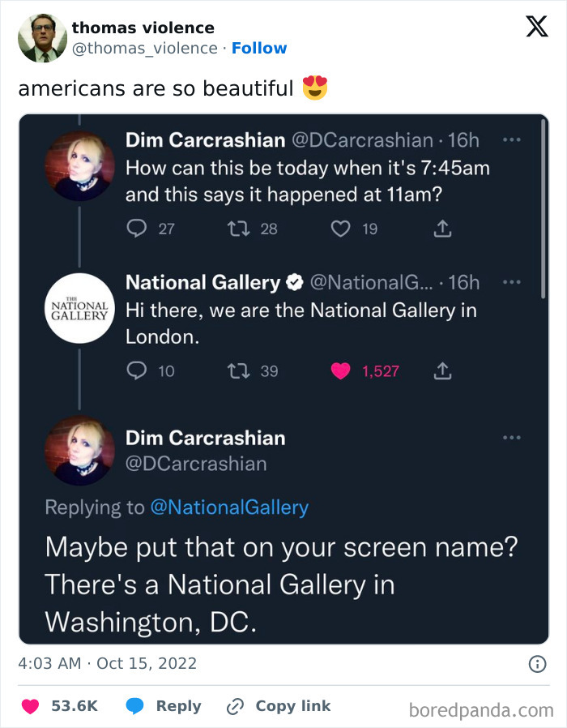Open the options menu on Dim Carcrashian's first tweet
Screen dimensions: 567x728
512,140
